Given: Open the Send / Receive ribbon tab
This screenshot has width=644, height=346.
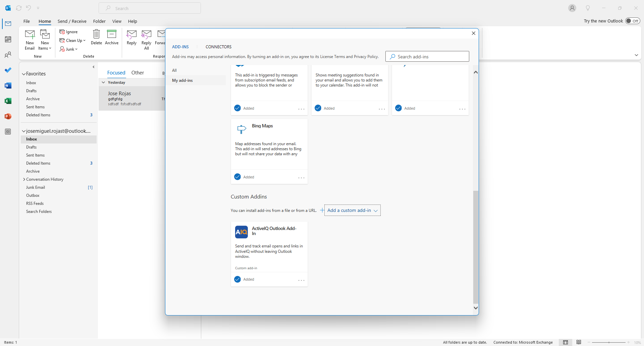Looking at the screenshot, I should [72, 21].
